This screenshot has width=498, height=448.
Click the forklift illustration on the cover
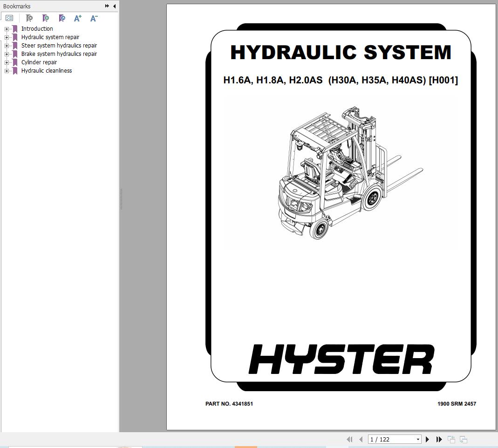[x=350, y=173]
